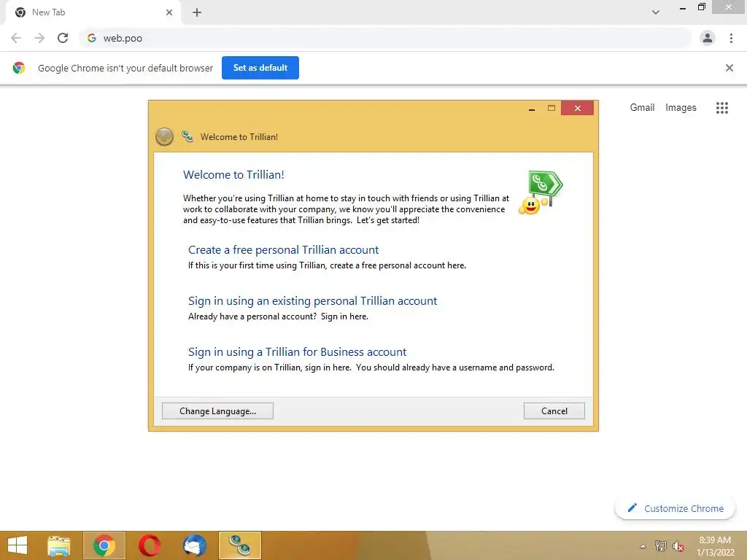The image size is (747, 560).
Task: Open the Windows Start menu
Action: (x=18, y=545)
